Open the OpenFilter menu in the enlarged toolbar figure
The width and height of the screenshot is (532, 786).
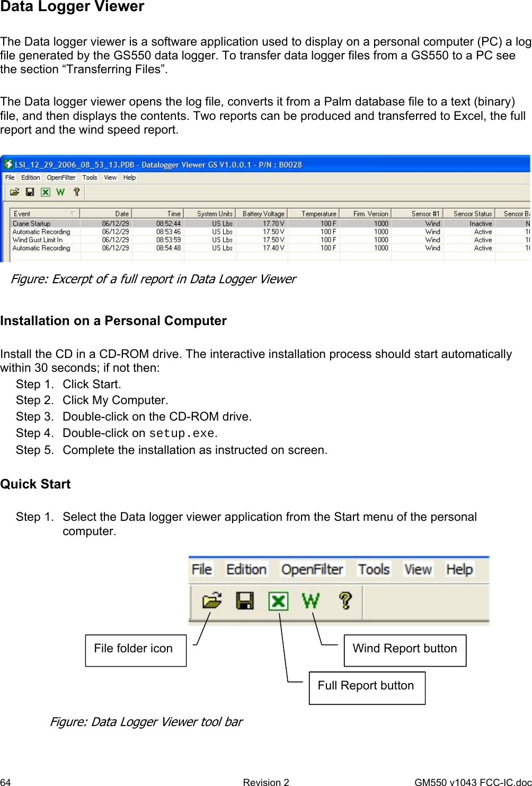(x=313, y=570)
